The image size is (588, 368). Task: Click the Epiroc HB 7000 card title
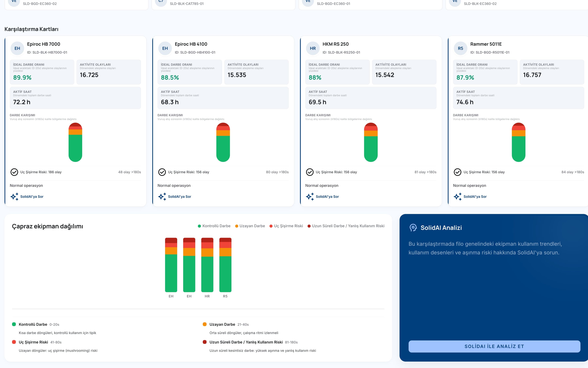tap(43, 44)
